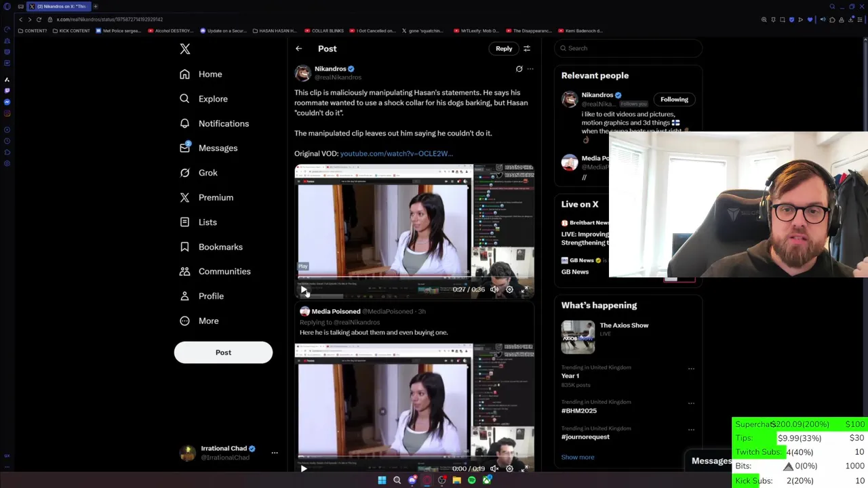Viewport: 868px width, 488px height.
Task: Open Nikandros profile avatar on the post
Action: point(302,73)
